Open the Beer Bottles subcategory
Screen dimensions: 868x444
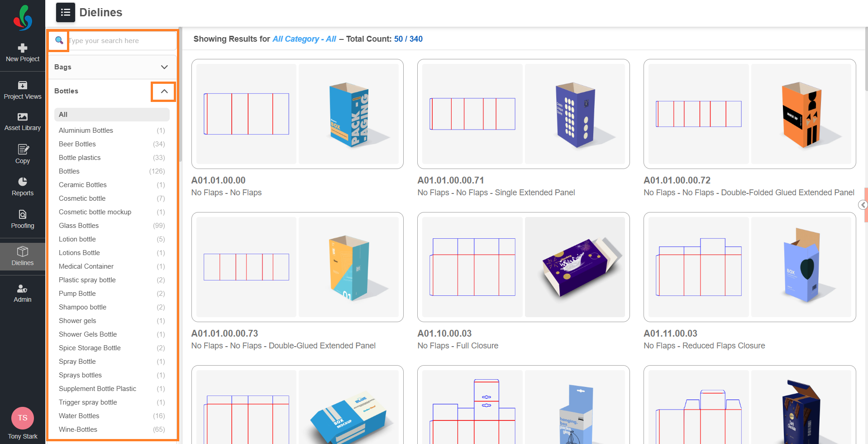77,144
